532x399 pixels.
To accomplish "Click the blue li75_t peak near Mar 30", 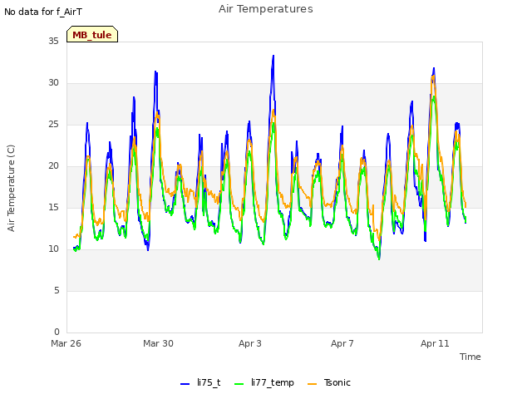I will (155, 72).
